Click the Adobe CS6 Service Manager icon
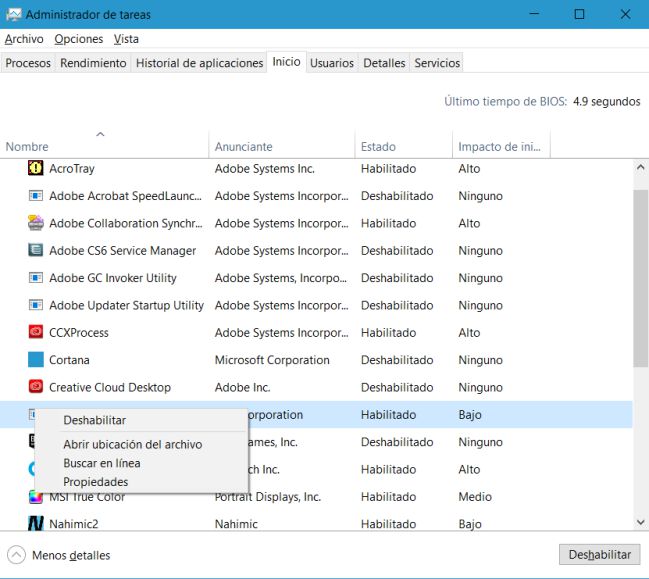 pos(36,250)
